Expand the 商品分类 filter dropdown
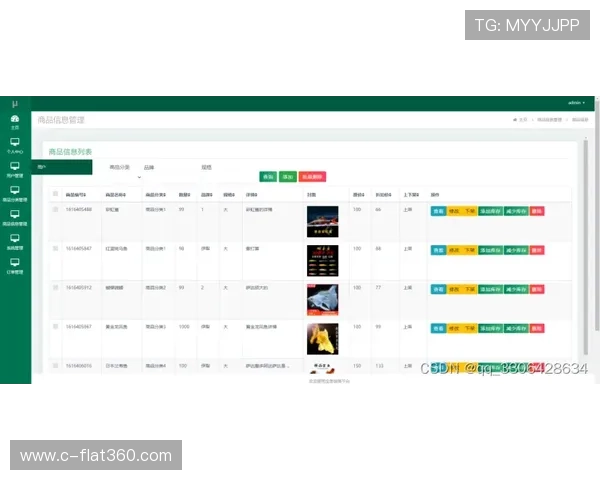600x480 pixels. [x=139, y=177]
